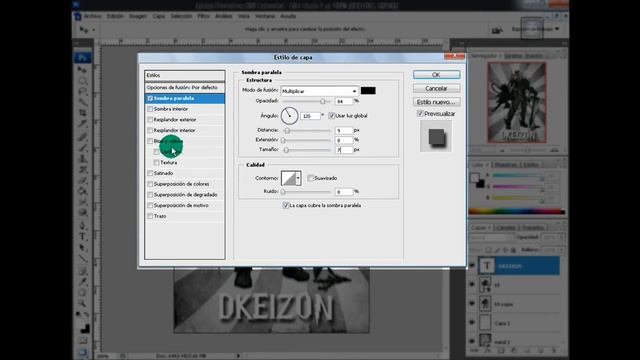Toggle the Usar luz global checkbox
The width and height of the screenshot is (640, 360).
click(331, 116)
